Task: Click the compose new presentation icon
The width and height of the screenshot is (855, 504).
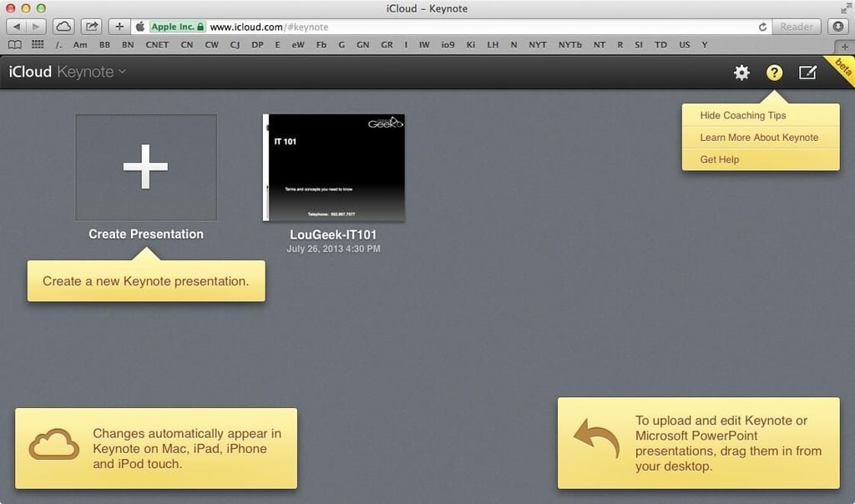Action: click(807, 73)
